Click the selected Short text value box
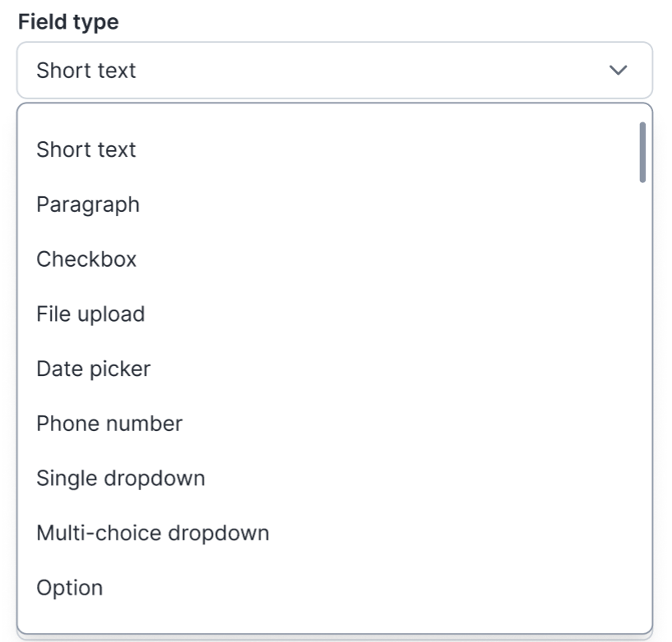This screenshot has height=642, width=672. [x=246, y=71]
